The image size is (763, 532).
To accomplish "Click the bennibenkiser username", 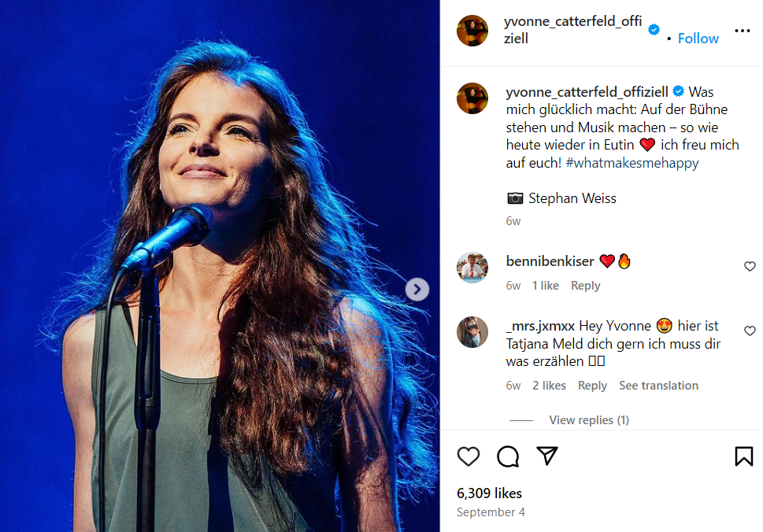I will (550, 261).
